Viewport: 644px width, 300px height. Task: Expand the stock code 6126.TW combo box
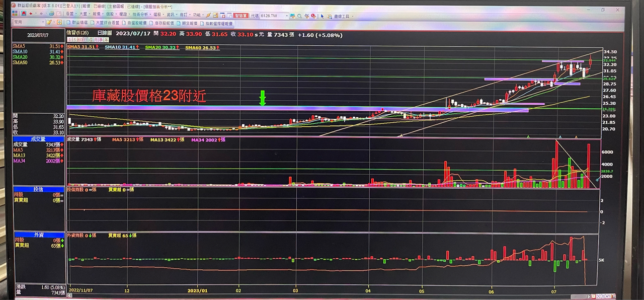286,16
